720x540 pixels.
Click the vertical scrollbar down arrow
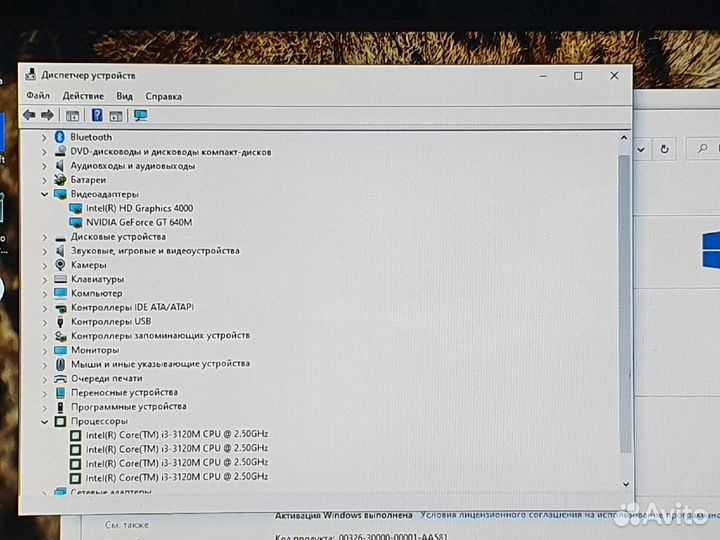pos(625,484)
